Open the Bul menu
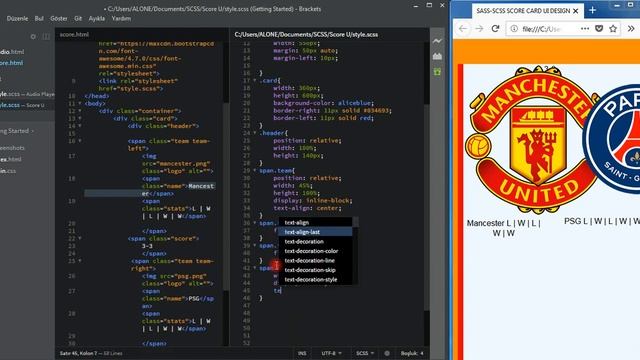Image resolution: width=640 pixels, height=360 pixels. click(39, 18)
